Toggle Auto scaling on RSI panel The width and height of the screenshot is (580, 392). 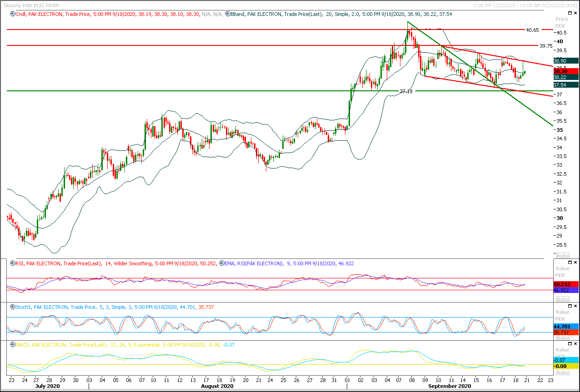coord(562,299)
